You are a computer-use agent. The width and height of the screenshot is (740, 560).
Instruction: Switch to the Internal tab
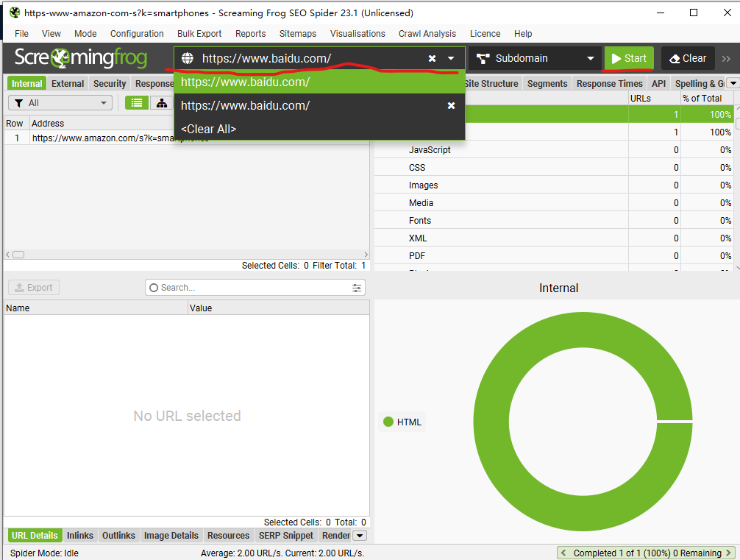tap(27, 84)
